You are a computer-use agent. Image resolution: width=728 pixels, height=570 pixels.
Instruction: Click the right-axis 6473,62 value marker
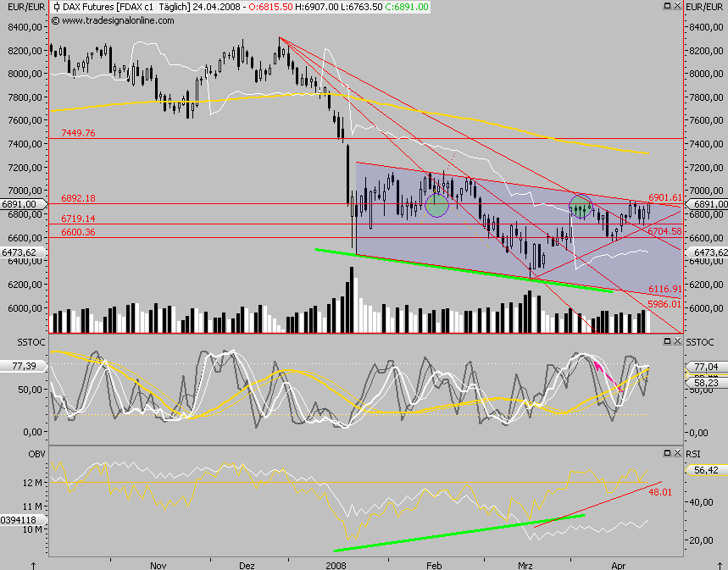706,252
